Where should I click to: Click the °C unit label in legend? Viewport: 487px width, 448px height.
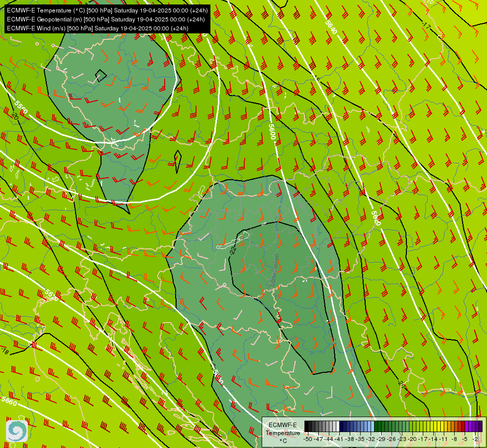tap(283, 441)
